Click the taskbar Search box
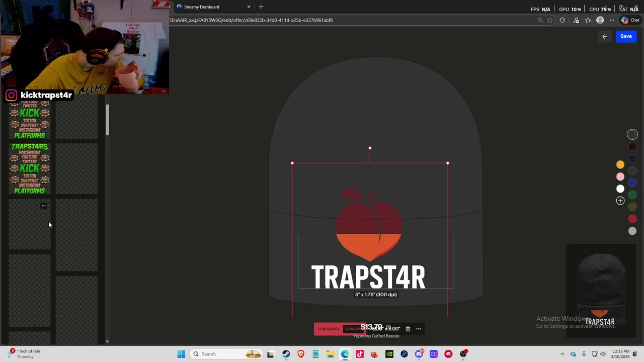644x362 pixels. (226, 354)
